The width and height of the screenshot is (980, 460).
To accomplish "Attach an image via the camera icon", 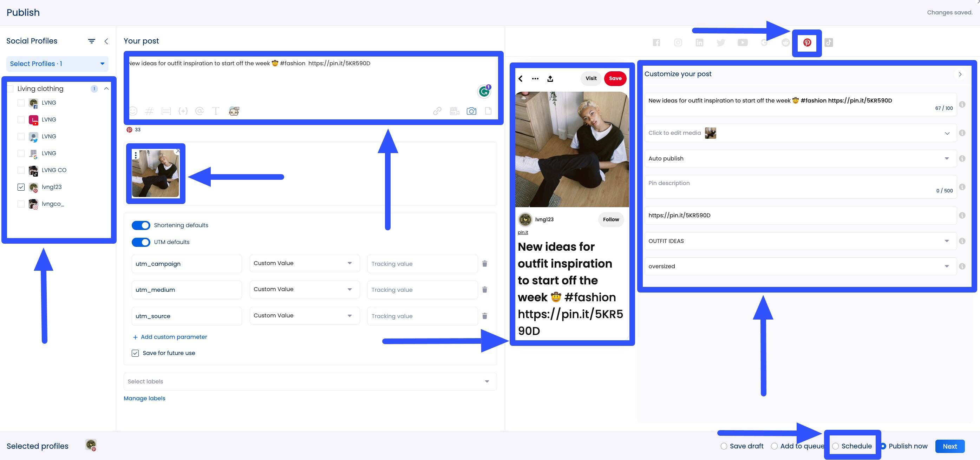I will [x=472, y=111].
